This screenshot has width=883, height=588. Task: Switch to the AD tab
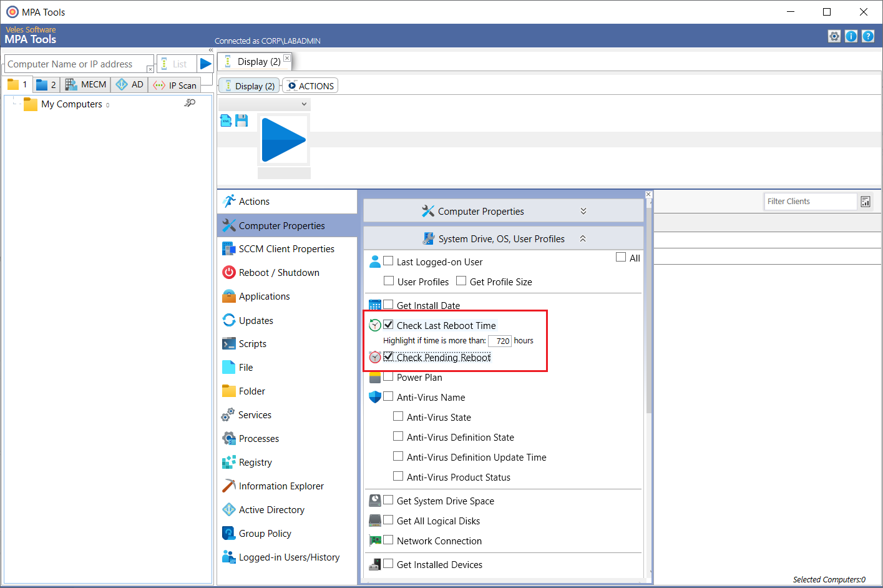[x=130, y=84]
